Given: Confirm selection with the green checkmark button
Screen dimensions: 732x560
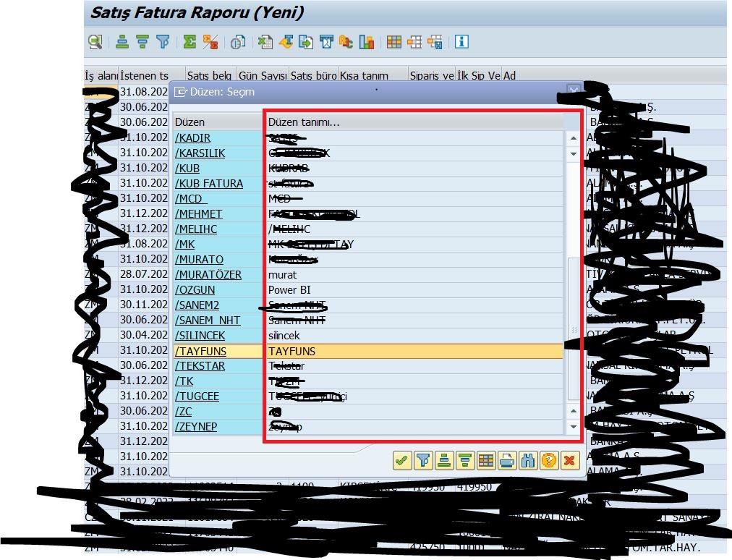Looking at the screenshot, I should pos(402,461).
